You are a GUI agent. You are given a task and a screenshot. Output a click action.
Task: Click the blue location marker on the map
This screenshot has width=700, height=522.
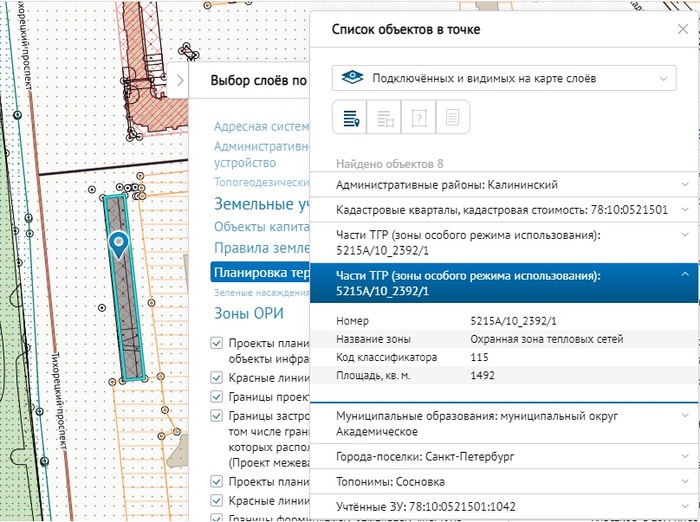tap(120, 244)
